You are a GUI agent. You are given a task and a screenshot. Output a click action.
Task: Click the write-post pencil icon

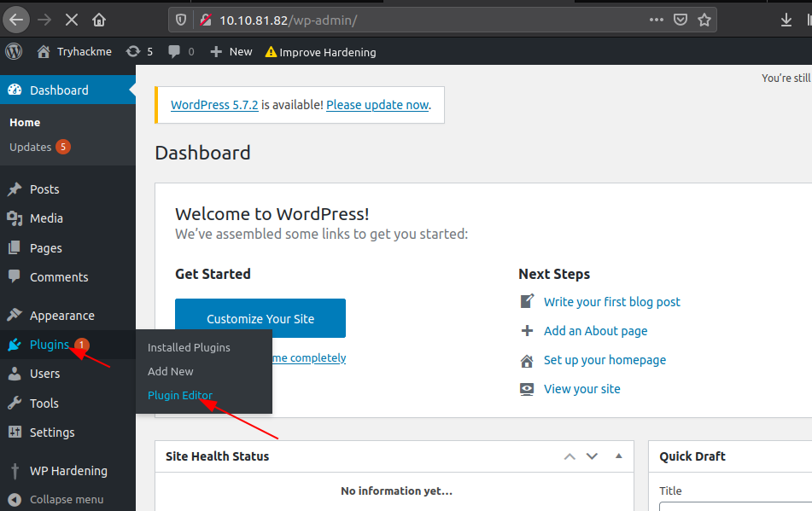click(x=527, y=301)
